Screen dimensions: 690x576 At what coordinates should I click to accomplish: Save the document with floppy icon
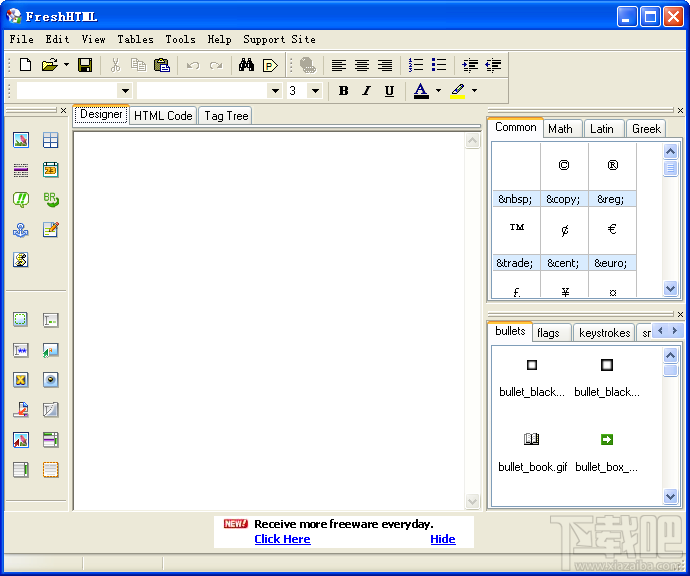(85, 65)
